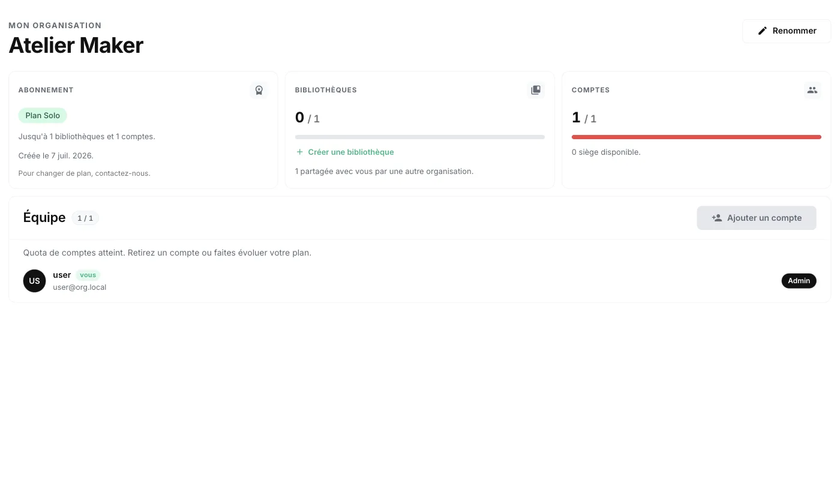
Task: Open the Créer une bibliothèque link
Action: pos(345,152)
